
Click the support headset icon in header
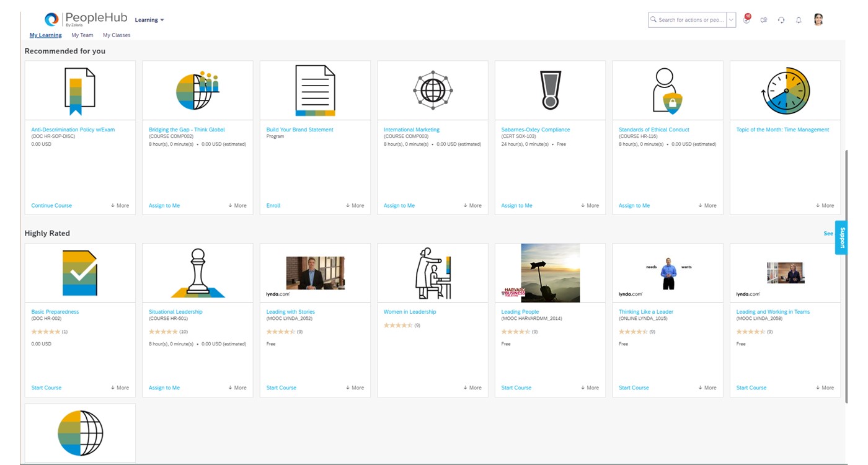(781, 20)
